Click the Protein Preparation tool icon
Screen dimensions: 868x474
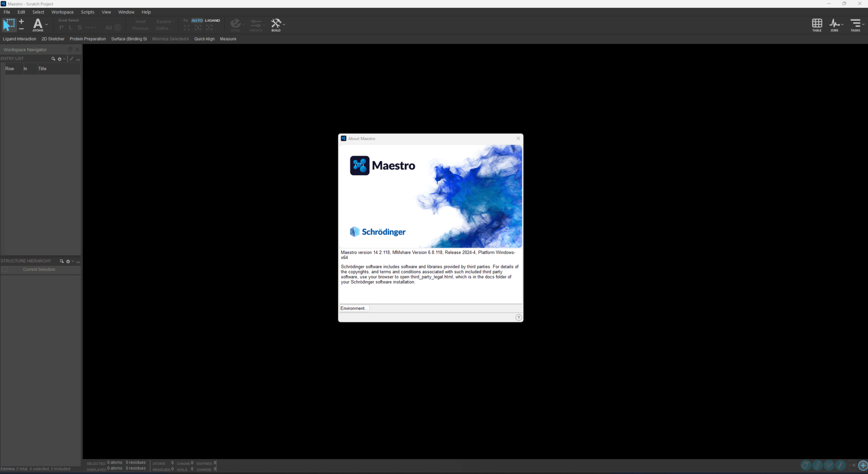tap(87, 39)
